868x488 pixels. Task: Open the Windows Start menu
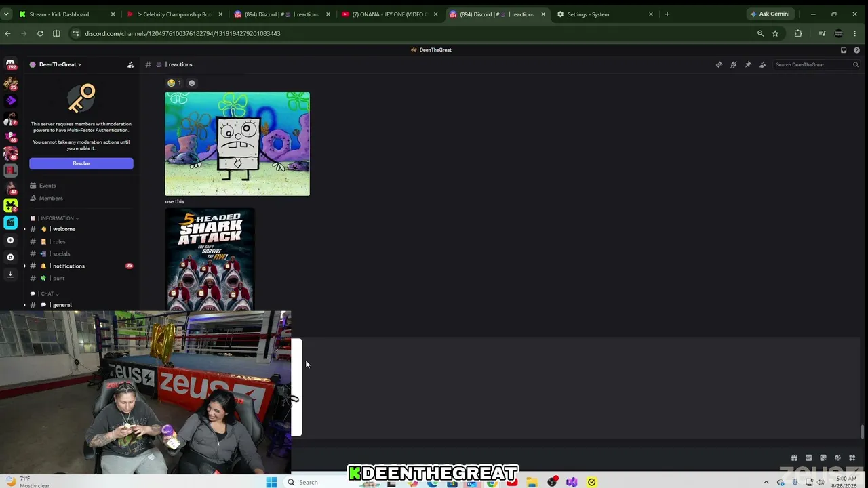(x=271, y=482)
